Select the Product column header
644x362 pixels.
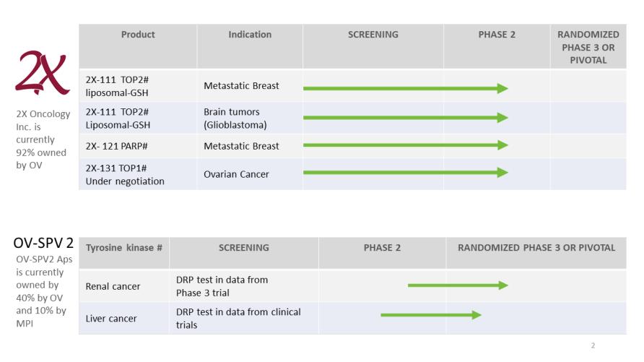click(138, 46)
